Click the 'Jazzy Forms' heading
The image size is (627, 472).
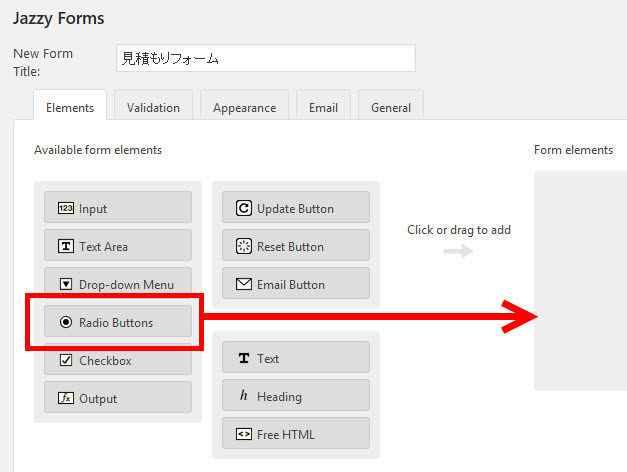58,18
